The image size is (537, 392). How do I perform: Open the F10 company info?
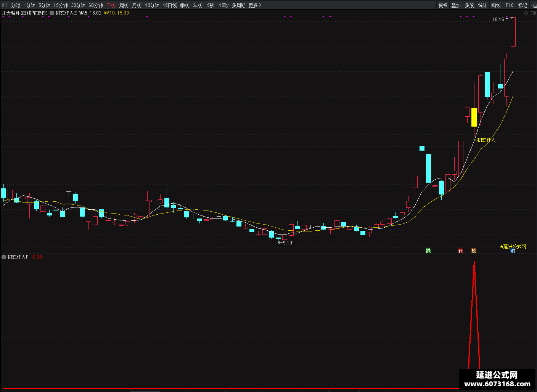tap(510, 5)
